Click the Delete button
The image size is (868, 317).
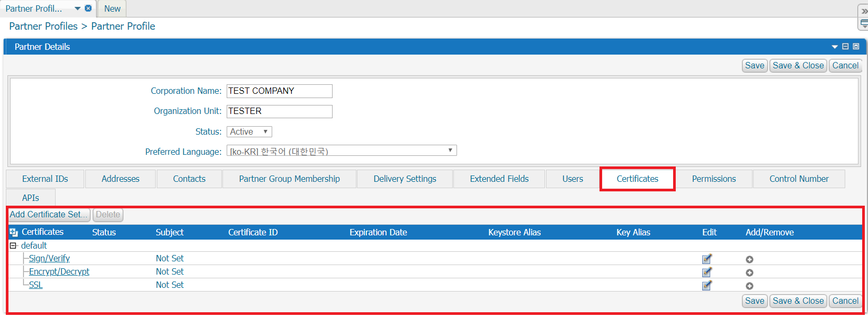[108, 215]
